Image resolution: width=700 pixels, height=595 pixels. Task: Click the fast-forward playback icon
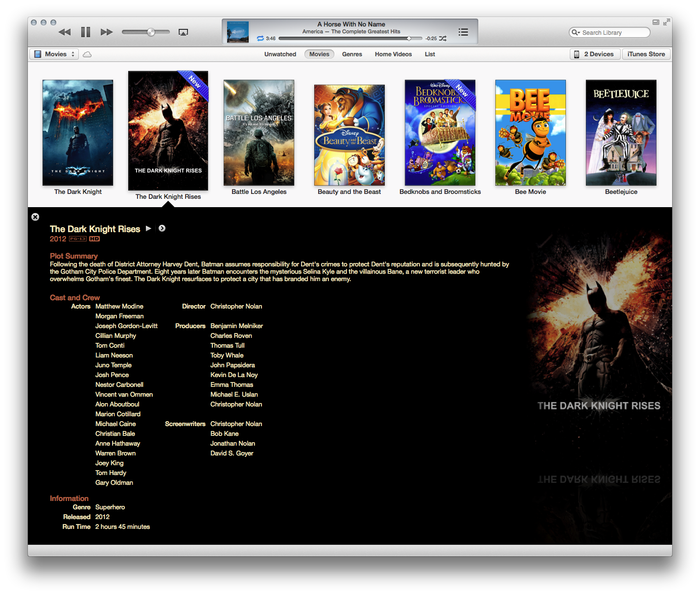106,32
